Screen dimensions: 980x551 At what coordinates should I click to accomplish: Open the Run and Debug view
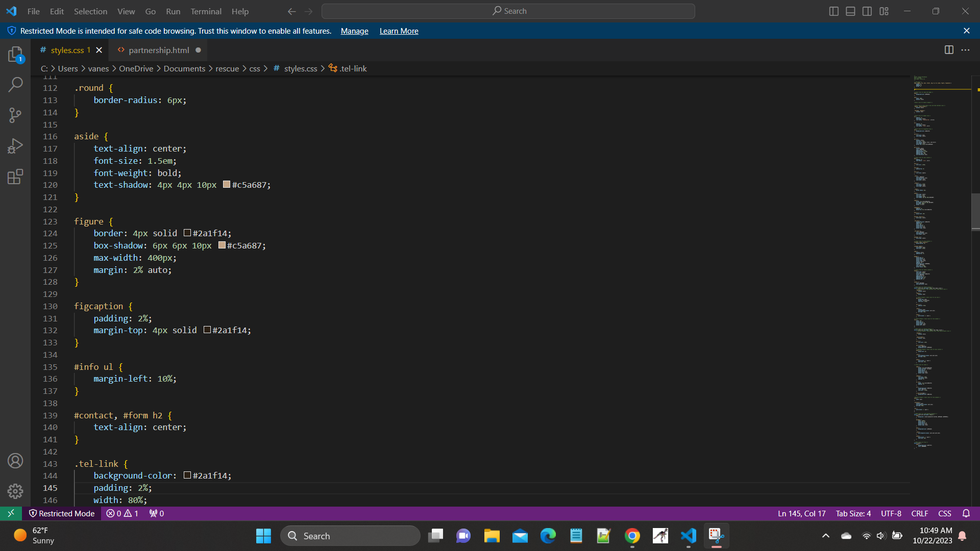15,146
